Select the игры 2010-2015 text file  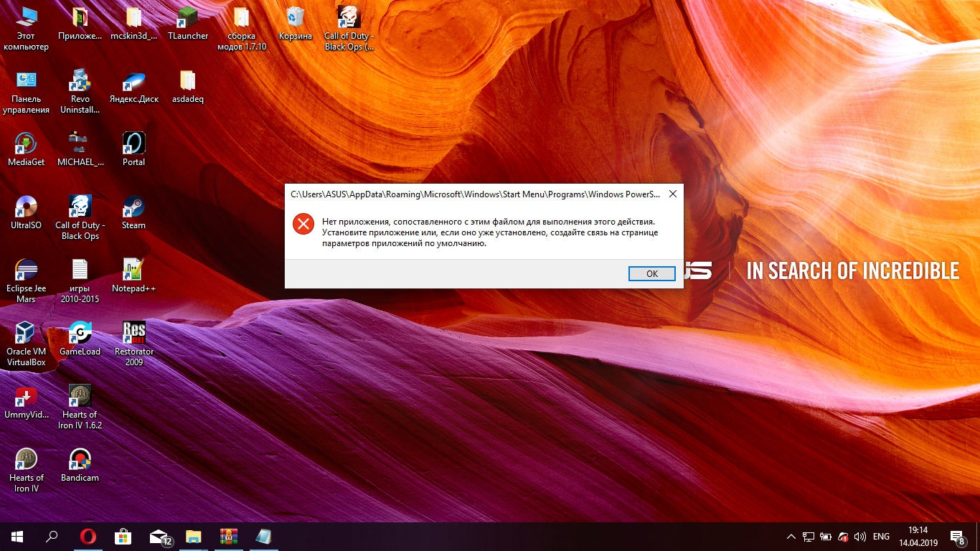[x=80, y=281]
